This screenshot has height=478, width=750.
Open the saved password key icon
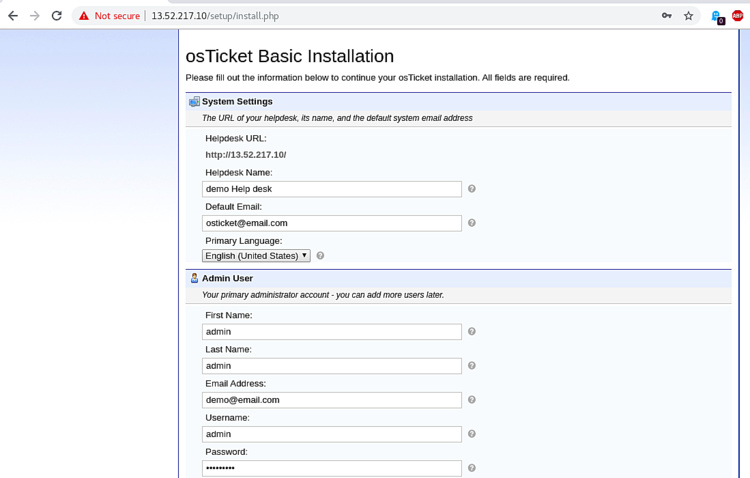tap(667, 16)
